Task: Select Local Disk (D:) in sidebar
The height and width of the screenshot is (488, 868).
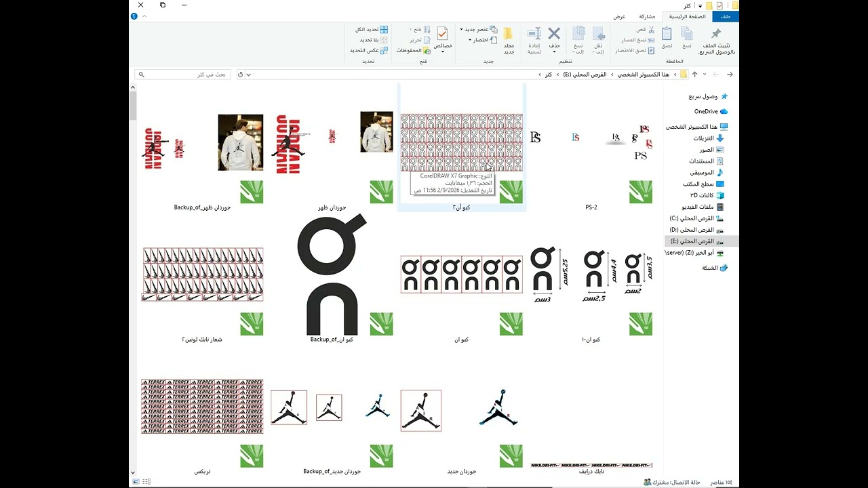Action: 696,230
